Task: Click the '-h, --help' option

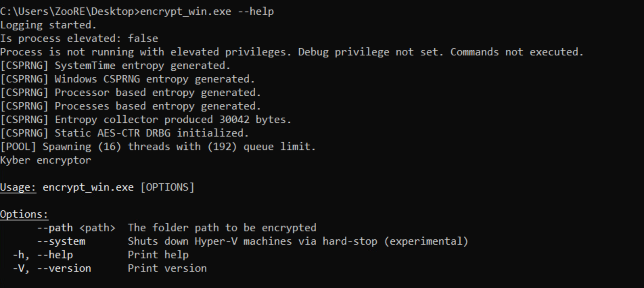Action: pyautogui.click(x=43, y=255)
